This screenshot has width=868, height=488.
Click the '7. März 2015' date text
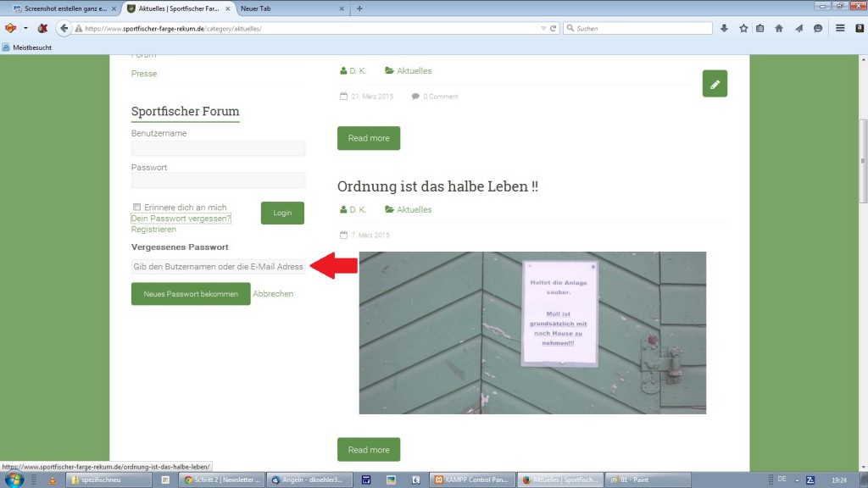[370, 236]
